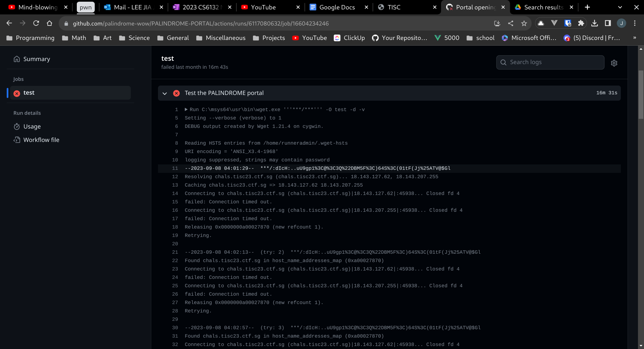The image size is (644, 349).
Task: Open the school bookmarks folder
Action: pos(481,38)
